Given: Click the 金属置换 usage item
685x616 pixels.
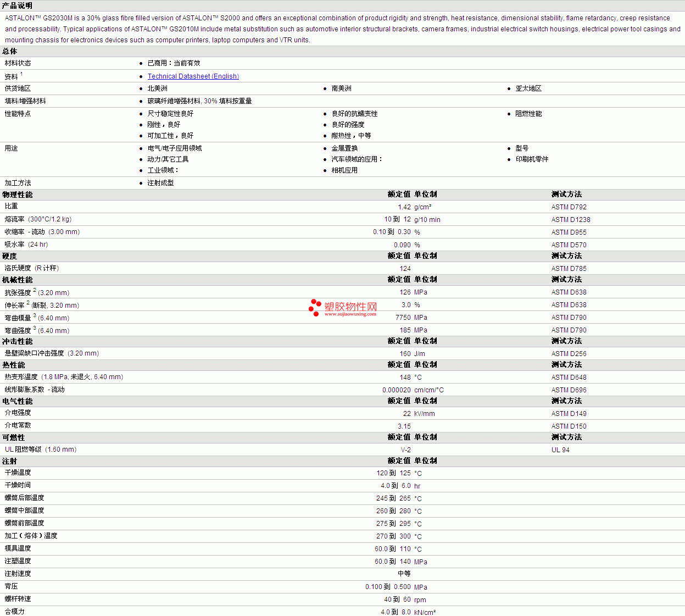Looking at the screenshot, I should 344,148.
